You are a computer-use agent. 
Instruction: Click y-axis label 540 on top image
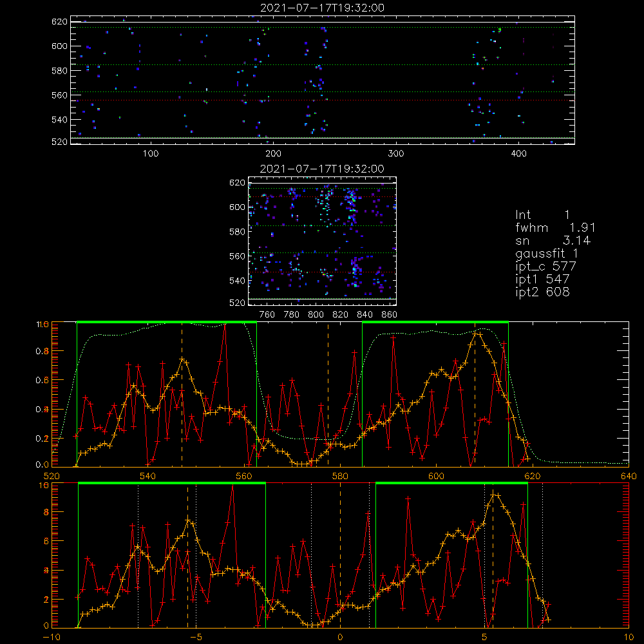[59, 120]
